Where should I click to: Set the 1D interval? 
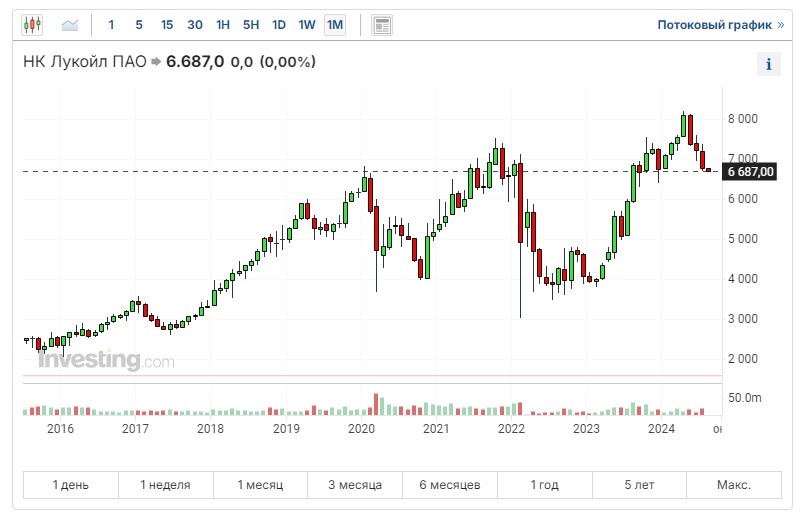pos(278,25)
